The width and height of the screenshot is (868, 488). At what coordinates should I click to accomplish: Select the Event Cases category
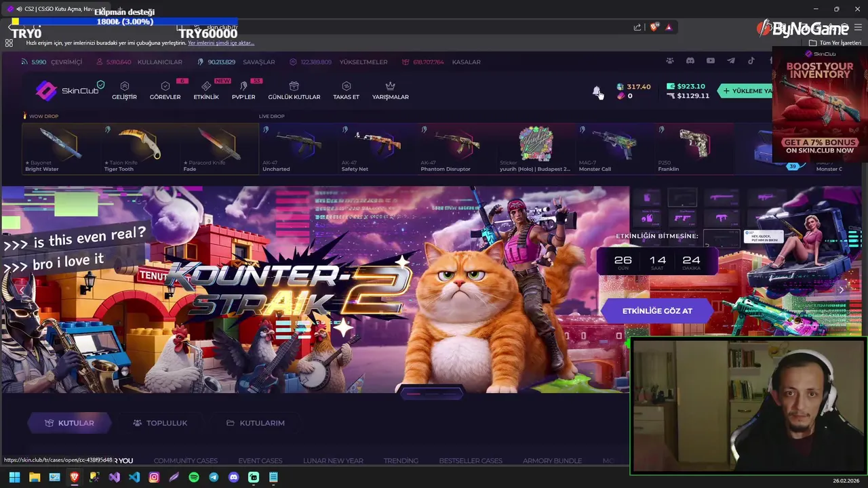coord(260,461)
